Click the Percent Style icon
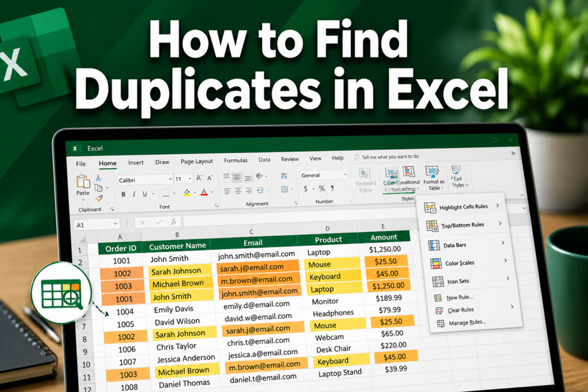Image resolution: width=588 pixels, height=392 pixels. point(322,188)
